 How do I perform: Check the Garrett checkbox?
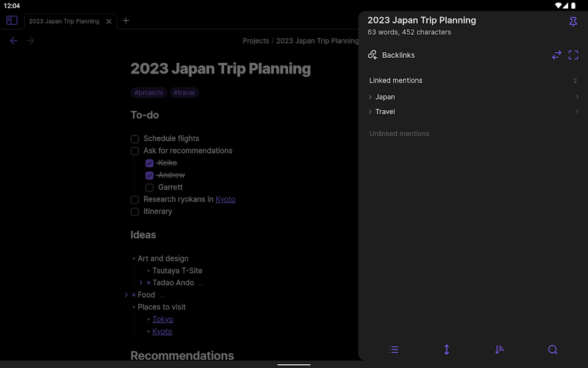150,188
